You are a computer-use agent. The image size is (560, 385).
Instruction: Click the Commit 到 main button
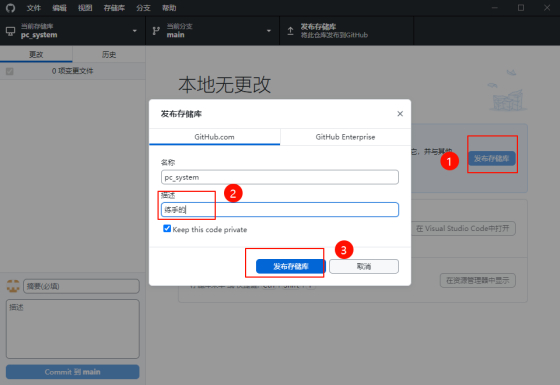[72, 372]
